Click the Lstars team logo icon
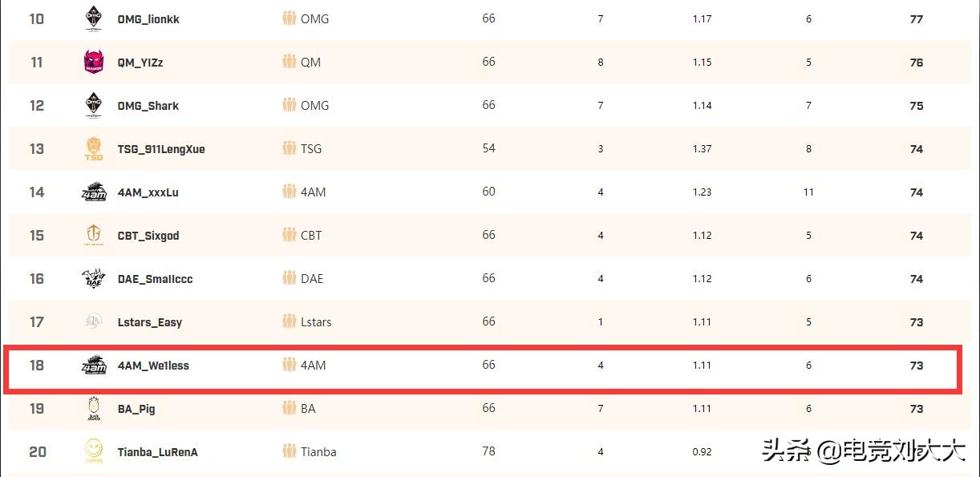This screenshot has width=980, height=477. 94,322
